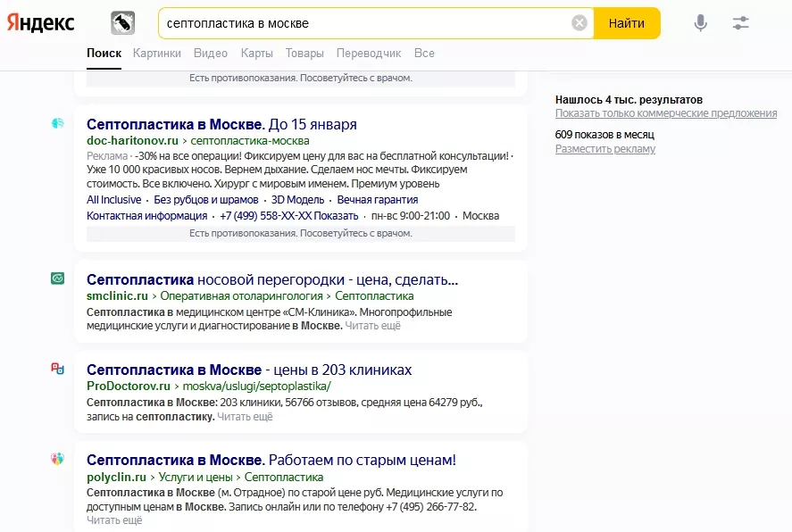Expand ProDoctorov snippet via Читать ещё
This screenshot has height=532, width=792.
point(245,417)
